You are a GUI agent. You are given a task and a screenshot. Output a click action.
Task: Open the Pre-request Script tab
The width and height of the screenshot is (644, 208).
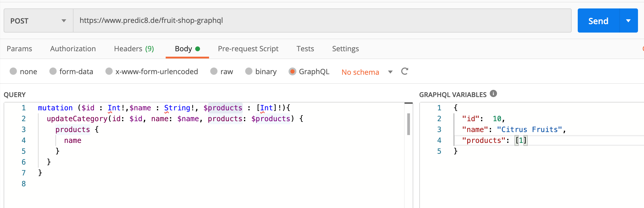pyautogui.click(x=248, y=49)
